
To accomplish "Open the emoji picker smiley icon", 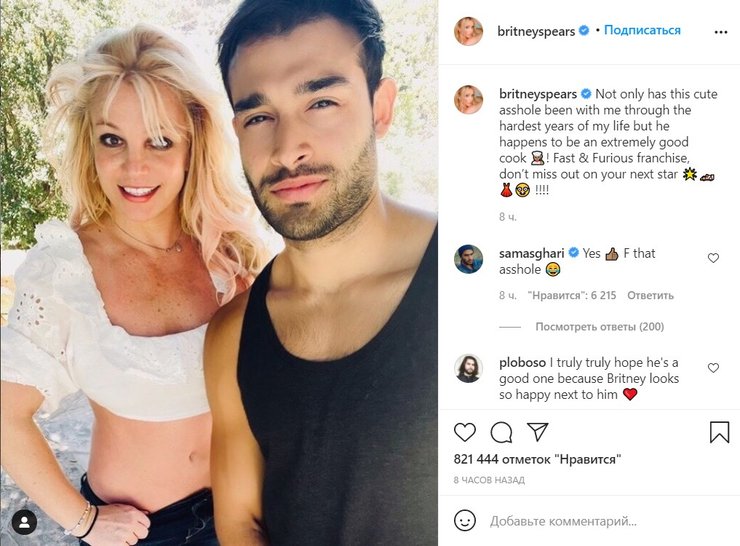I will (x=465, y=521).
